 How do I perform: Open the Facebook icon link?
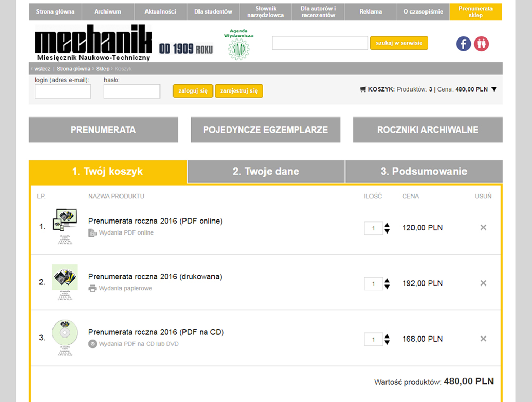click(463, 44)
